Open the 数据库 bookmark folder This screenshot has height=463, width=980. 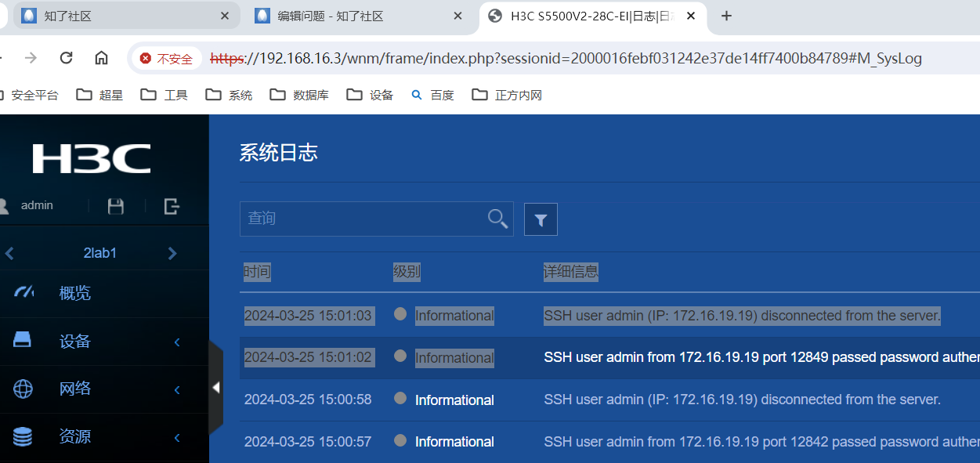click(x=299, y=95)
